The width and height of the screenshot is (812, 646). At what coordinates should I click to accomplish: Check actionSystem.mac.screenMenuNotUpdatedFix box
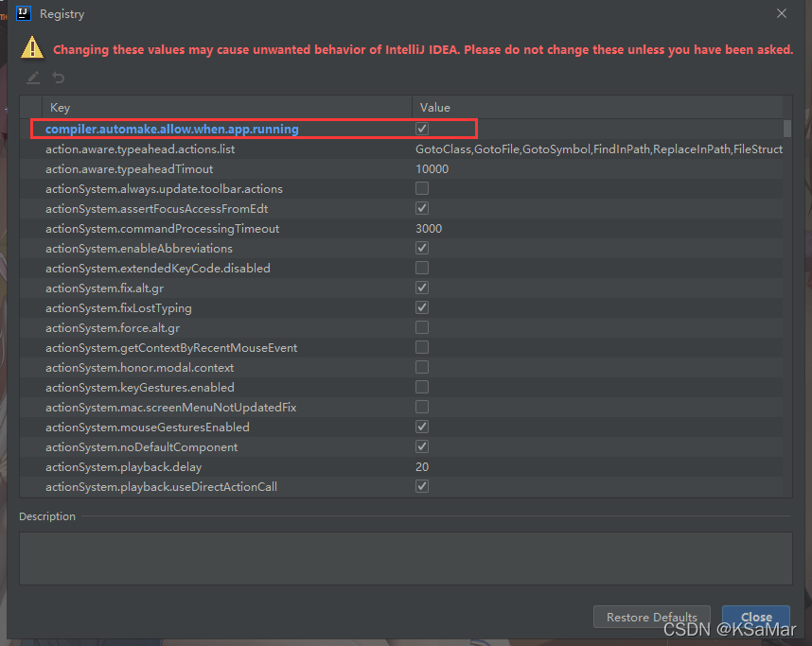(x=422, y=407)
